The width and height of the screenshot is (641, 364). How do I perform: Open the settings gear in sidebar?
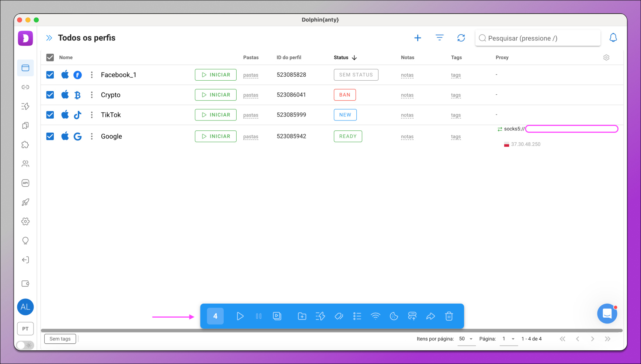point(25,221)
